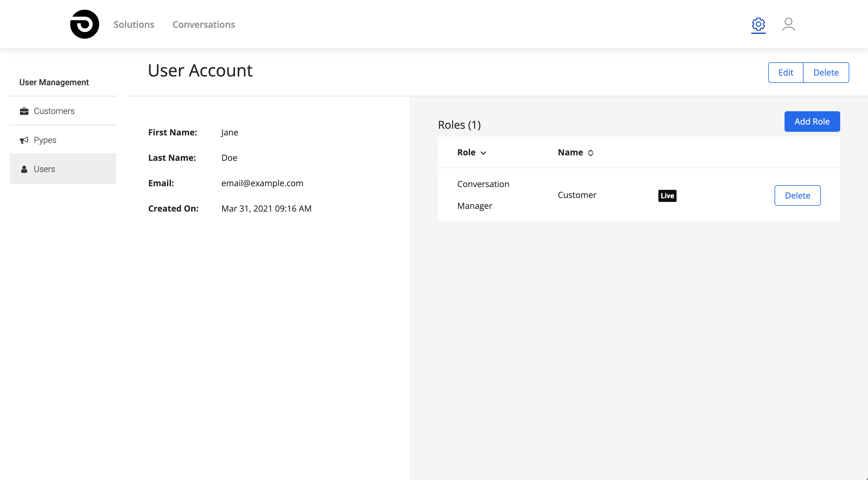The height and width of the screenshot is (480, 868).
Task: Select Pypes in the sidebar
Action: pyautogui.click(x=63, y=140)
